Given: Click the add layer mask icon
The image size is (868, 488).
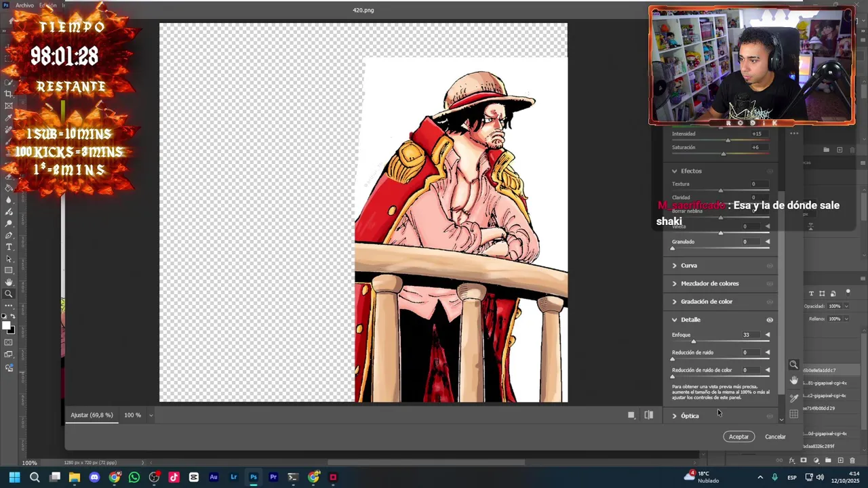Looking at the screenshot, I should pos(804,461).
